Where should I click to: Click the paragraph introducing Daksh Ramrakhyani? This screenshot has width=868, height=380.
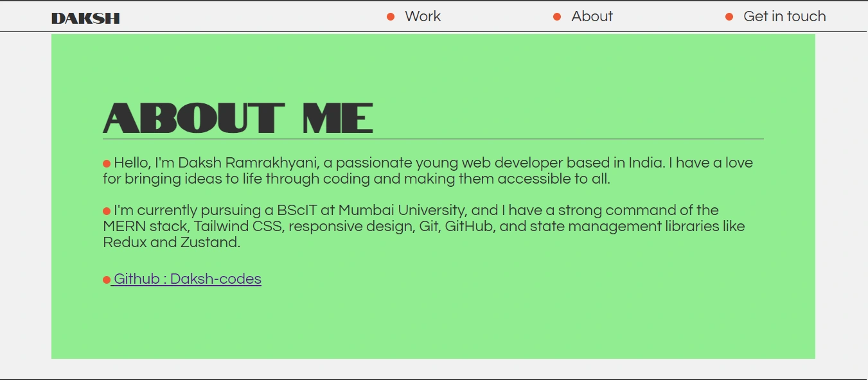point(428,171)
